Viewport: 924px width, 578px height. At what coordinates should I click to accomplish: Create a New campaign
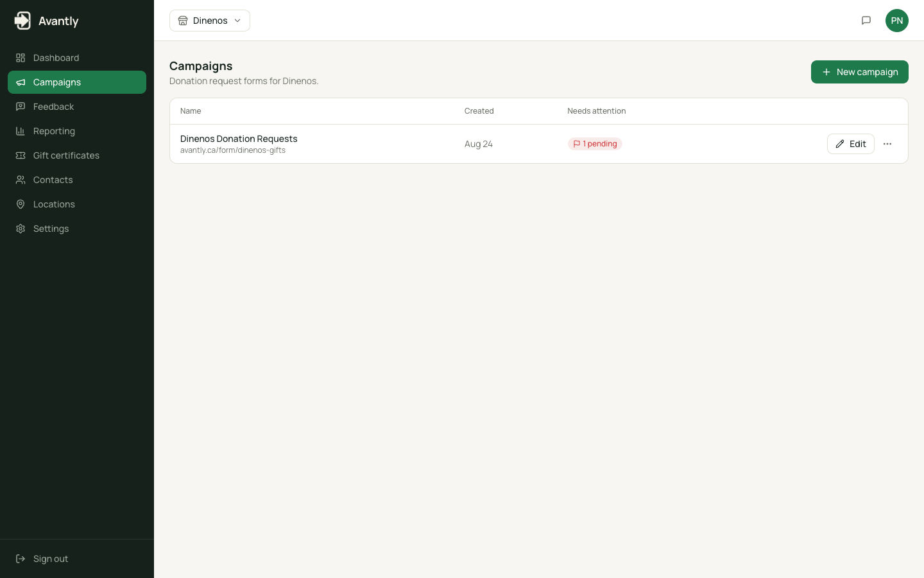(860, 72)
